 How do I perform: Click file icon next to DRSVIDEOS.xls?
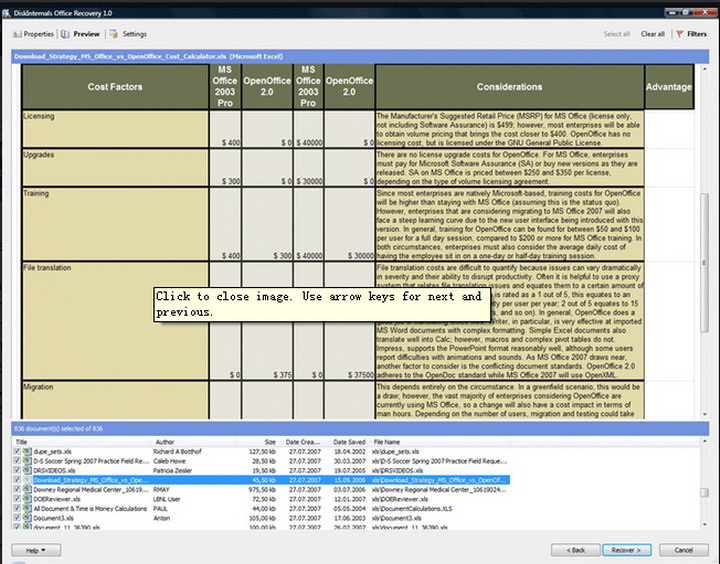click(26, 470)
